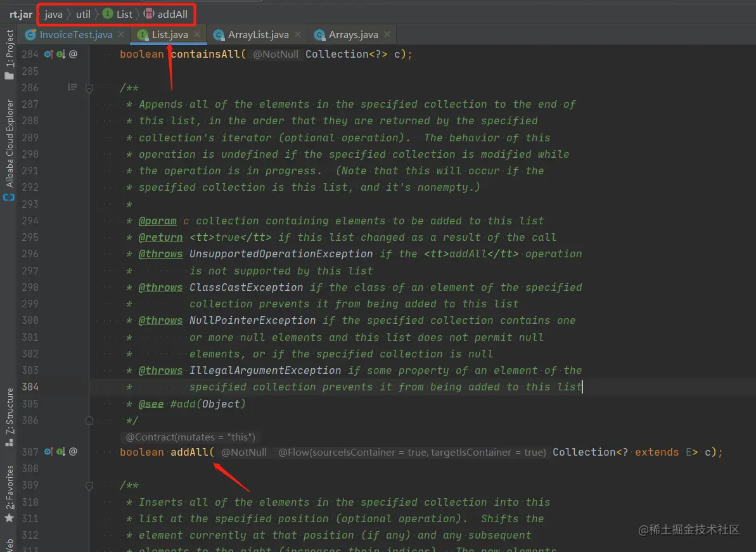Click the @return tag on line 295
Screen dimensions: 756x552
(160, 237)
